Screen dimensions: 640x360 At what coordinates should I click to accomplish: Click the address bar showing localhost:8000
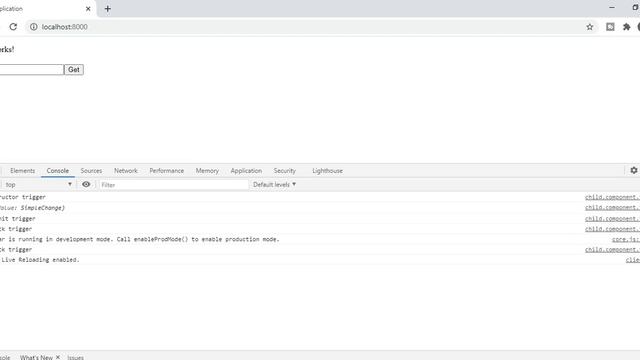(310, 27)
